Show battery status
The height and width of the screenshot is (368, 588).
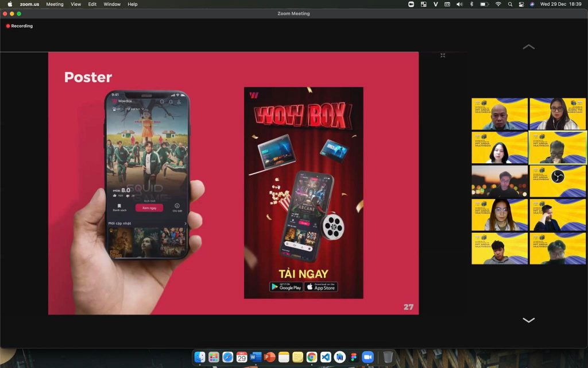[x=485, y=4]
